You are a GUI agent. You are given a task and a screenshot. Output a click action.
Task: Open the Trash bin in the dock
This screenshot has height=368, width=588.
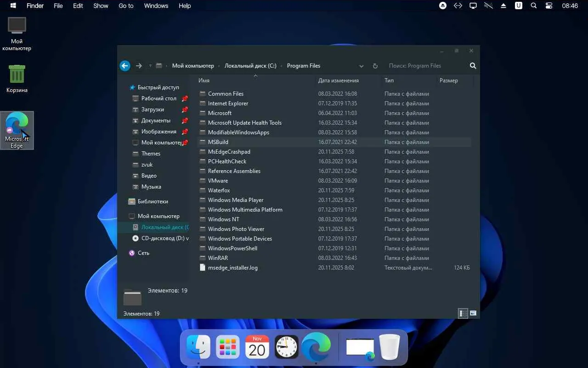(390, 347)
